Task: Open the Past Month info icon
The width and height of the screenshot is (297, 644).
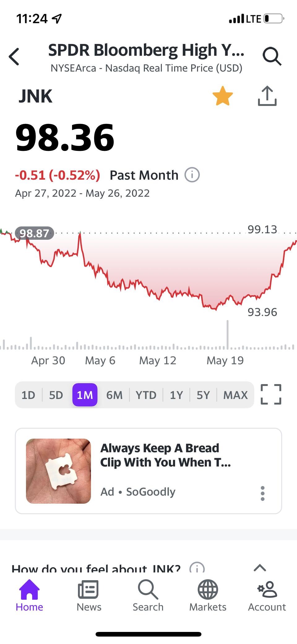Action: pos(192,175)
